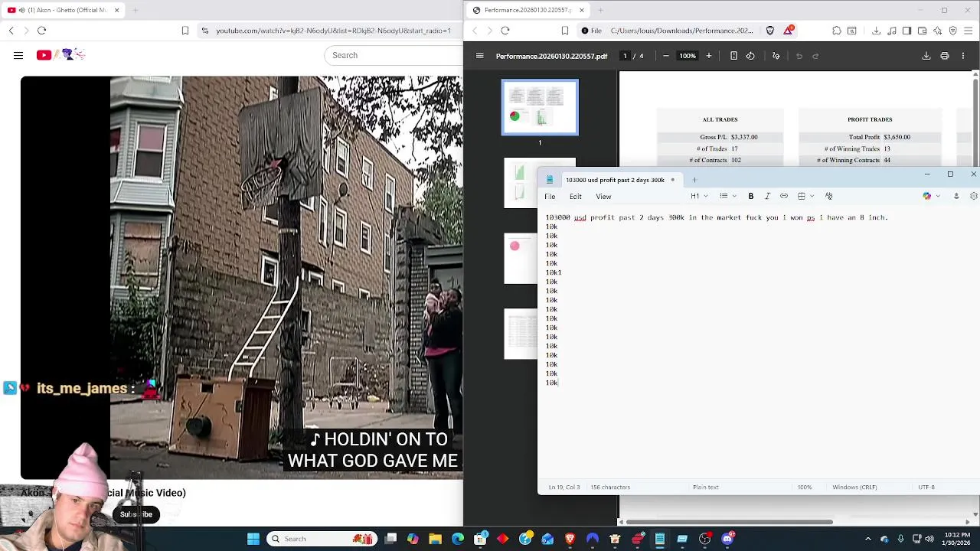Click Windows (CRLF) in Notepad status bar
The height and width of the screenshot is (551, 980).
tap(854, 487)
